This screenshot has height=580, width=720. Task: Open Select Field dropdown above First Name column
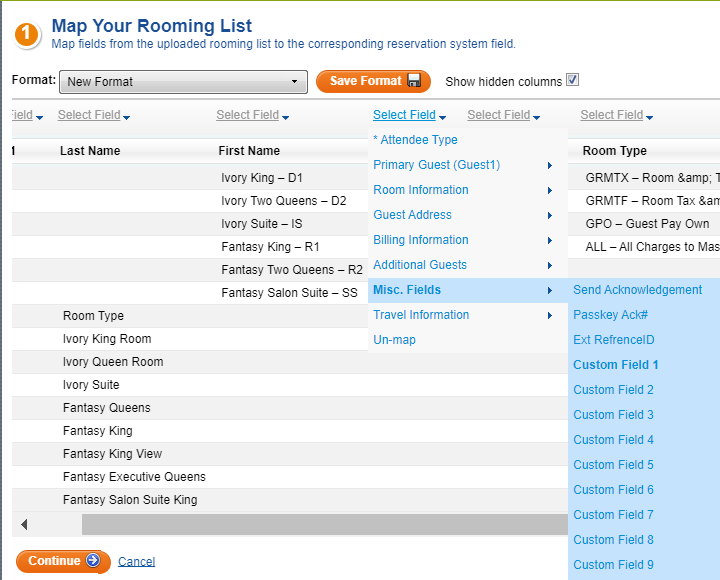click(x=252, y=116)
